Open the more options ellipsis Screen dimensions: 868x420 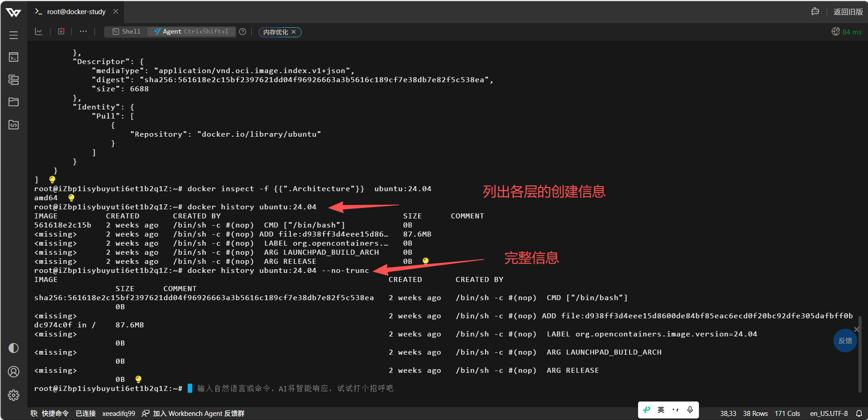point(83,31)
